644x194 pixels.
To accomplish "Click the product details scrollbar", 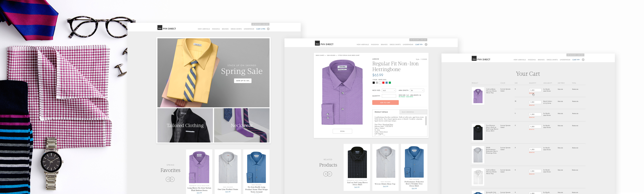I will click(x=426, y=121).
